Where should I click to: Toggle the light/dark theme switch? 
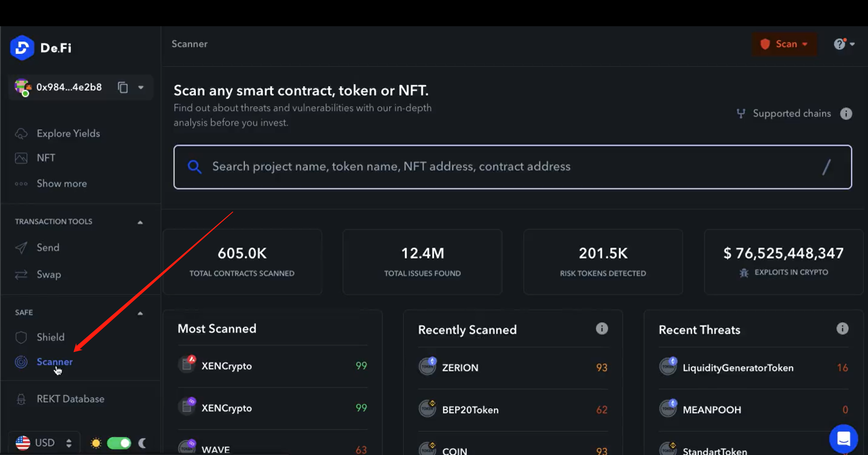119,443
